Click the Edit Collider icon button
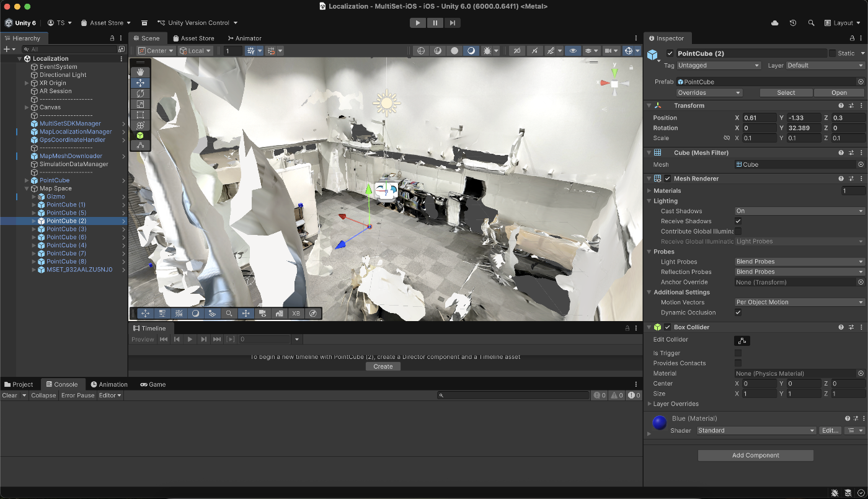Image resolution: width=868 pixels, height=499 pixels. 742,340
